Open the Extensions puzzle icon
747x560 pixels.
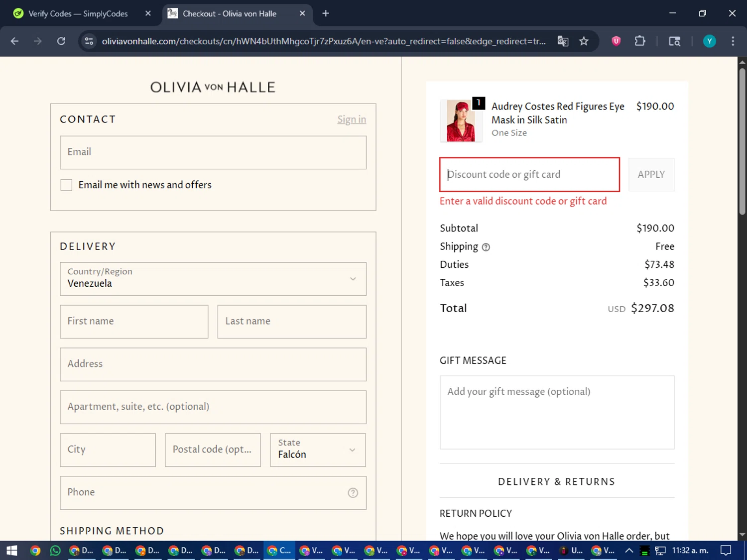point(640,41)
